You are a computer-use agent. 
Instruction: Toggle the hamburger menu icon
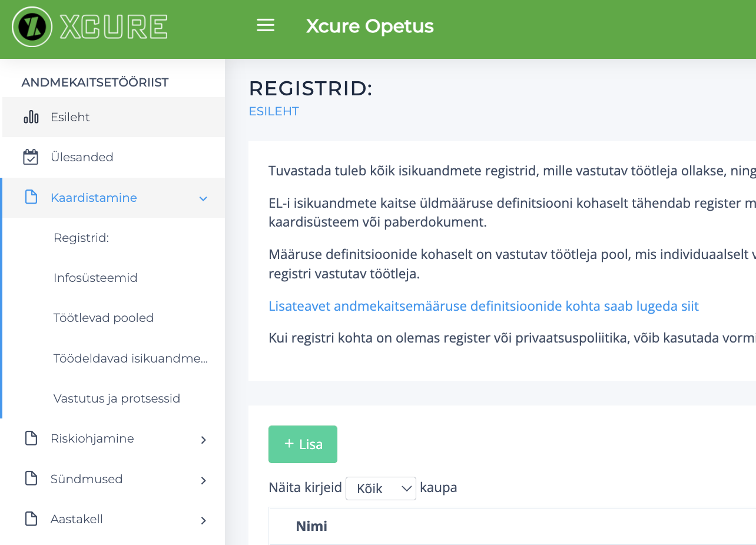(266, 25)
